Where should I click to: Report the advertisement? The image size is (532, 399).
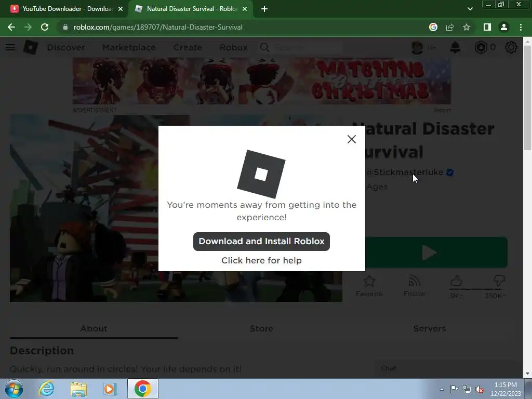442,110
